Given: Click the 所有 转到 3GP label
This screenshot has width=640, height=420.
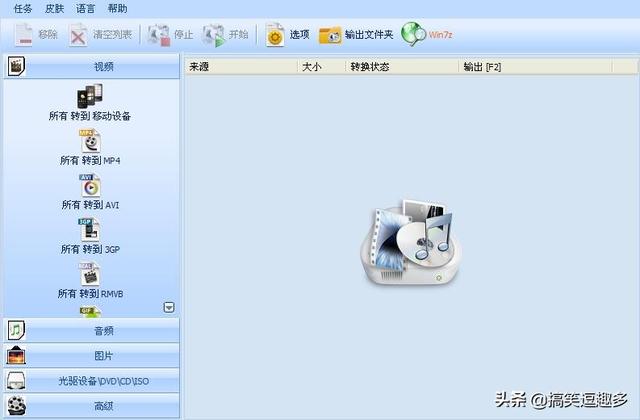Looking at the screenshot, I should pyautogui.click(x=90, y=249).
